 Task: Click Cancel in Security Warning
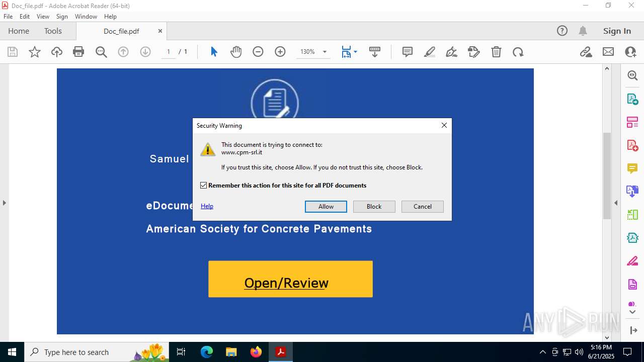tap(423, 207)
